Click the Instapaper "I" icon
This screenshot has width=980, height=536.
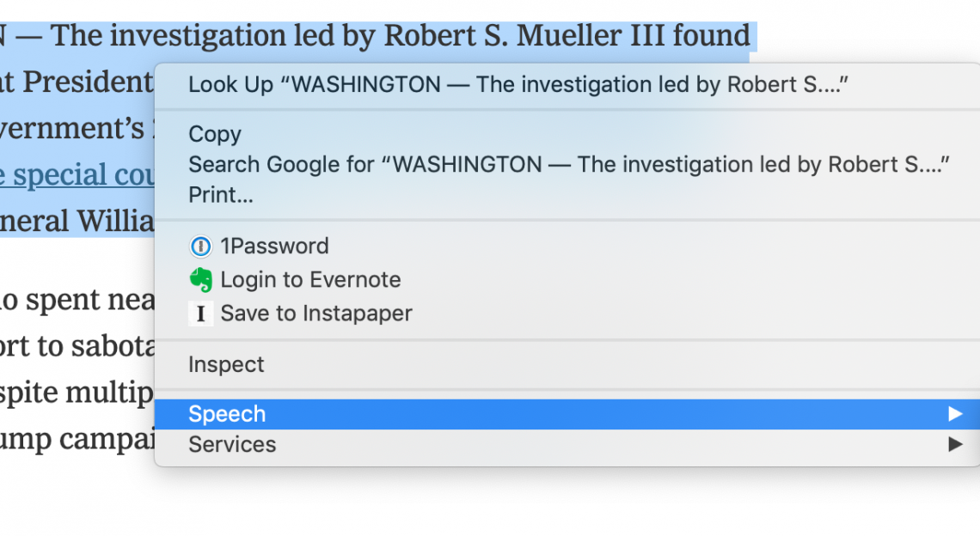coord(200,314)
